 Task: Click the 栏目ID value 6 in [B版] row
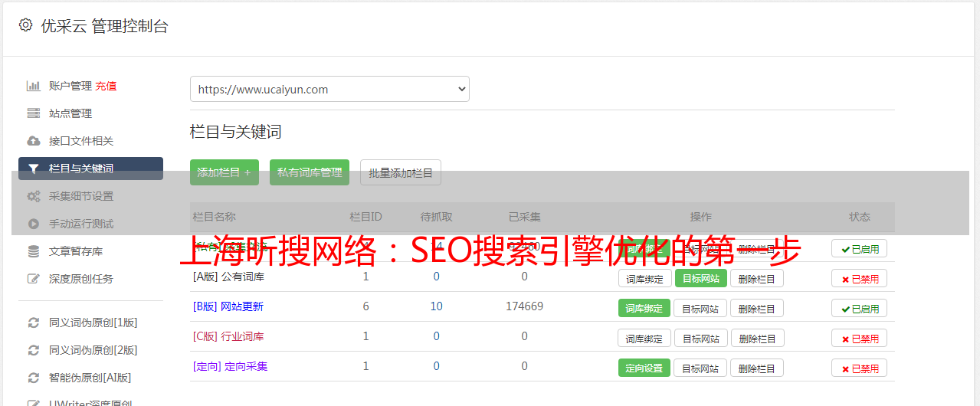(x=365, y=306)
